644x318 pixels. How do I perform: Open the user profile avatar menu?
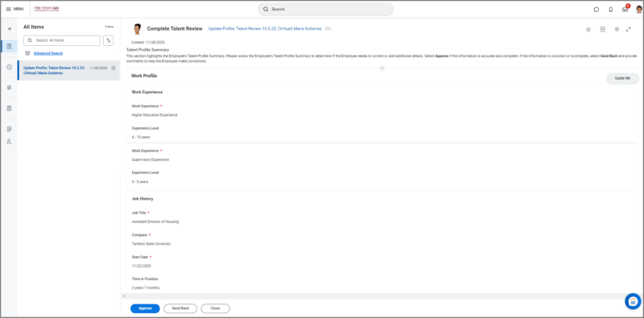click(638, 10)
